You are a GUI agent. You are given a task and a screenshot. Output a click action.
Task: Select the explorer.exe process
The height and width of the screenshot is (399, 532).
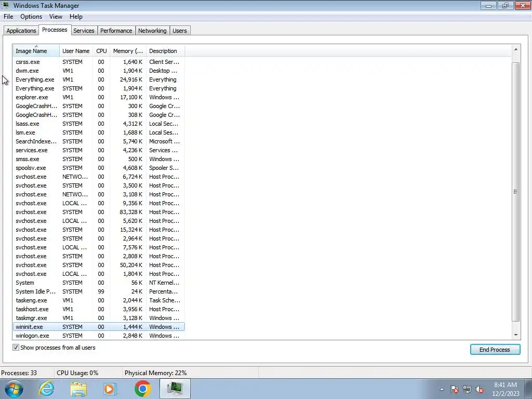tap(99, 97)
